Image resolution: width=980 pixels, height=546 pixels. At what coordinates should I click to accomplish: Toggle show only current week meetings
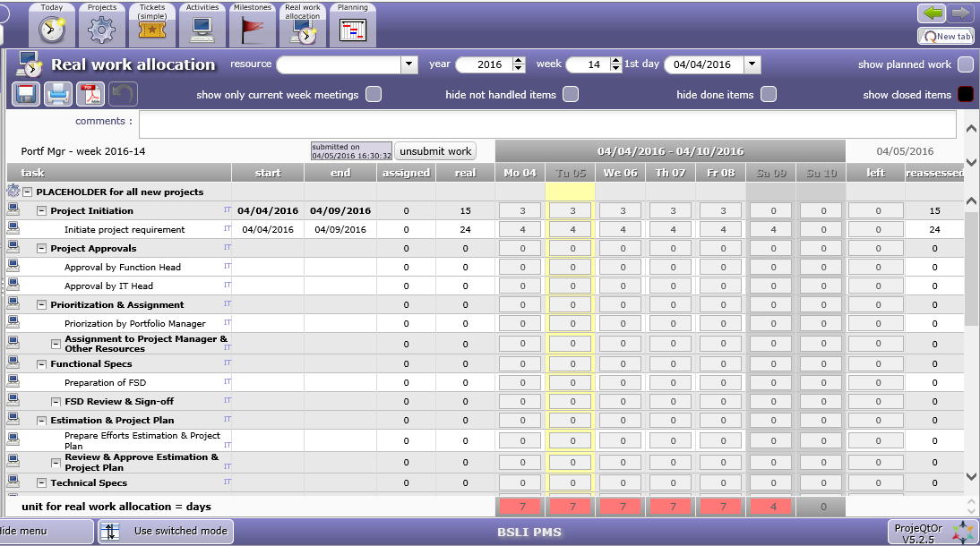pyautogui.click(x=374, y=94)
